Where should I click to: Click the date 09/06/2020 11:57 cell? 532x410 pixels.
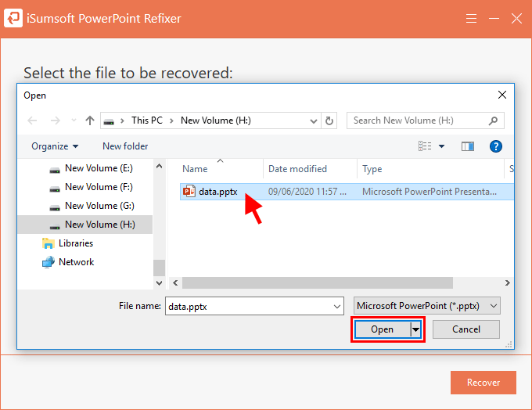tap(307, 192)
